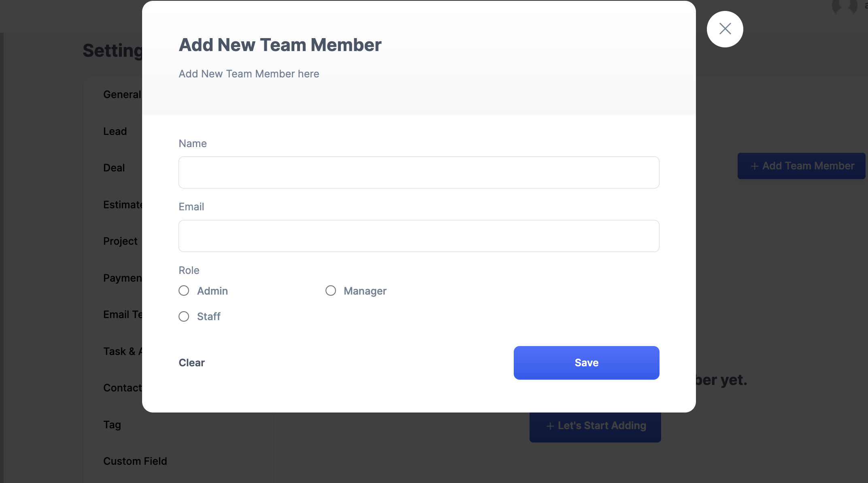Open the Lead settings section
The image size is (868, 483).
point(115,131)
